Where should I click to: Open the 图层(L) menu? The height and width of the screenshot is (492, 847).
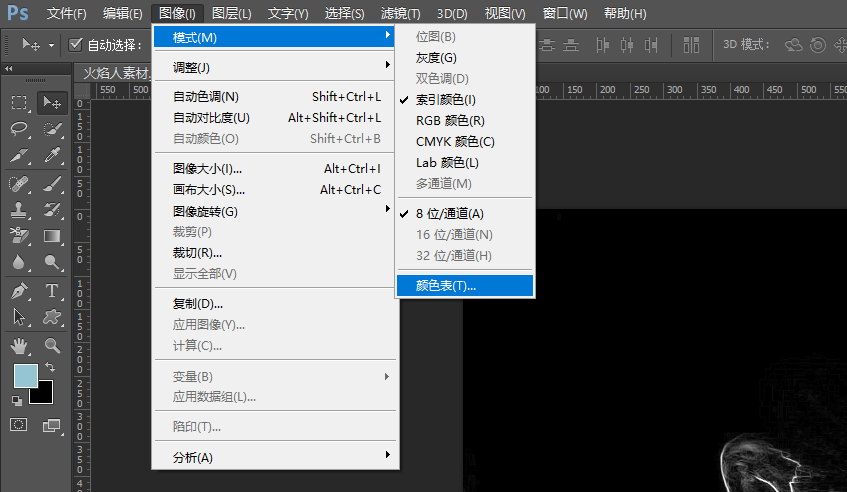(x=232, y=14)
